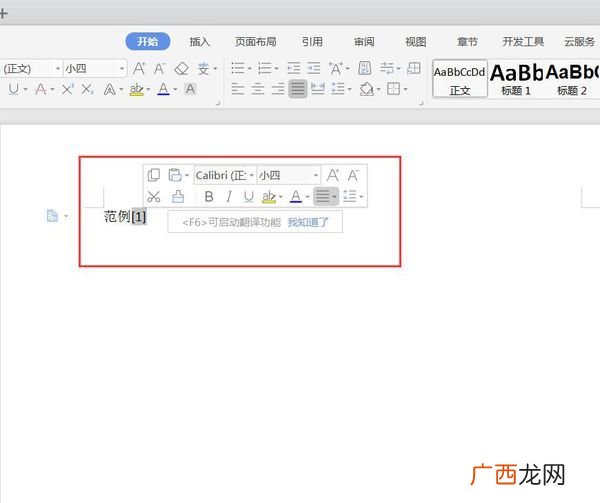Click the distributed alignment icon

318,89
